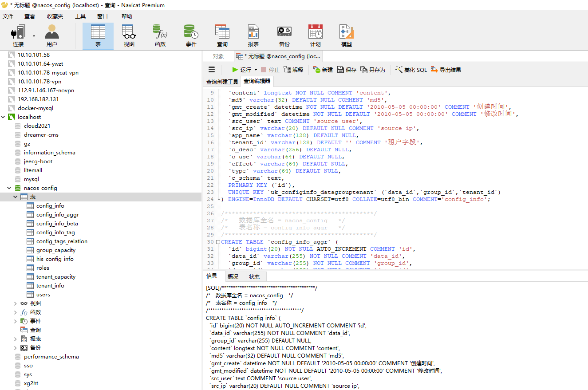The width and height of the screenshot is (588, 390).
Task: Expand the 报表 node in tree
Action: 16,339
